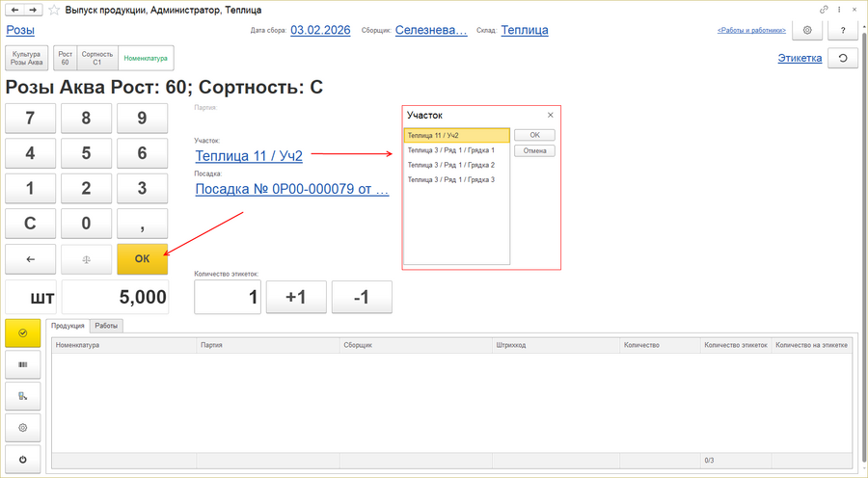Click the quantity field showing 5,000
868x478 pixels.
115,297
